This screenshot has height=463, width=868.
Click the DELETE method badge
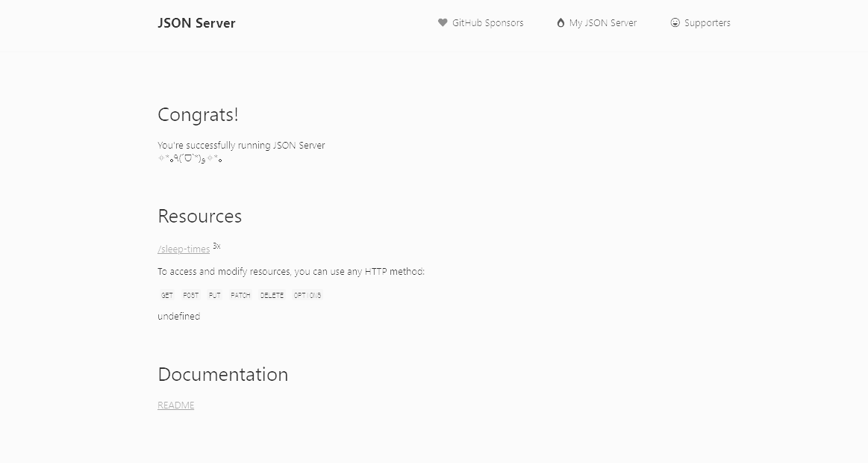click(272, 295)
